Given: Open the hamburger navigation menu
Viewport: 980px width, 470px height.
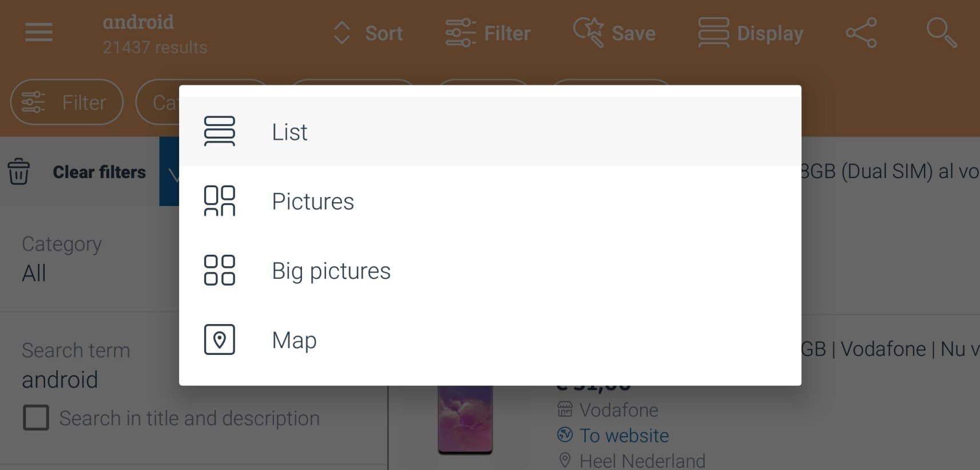Looking at the screenshot, I should click(39, 33).
